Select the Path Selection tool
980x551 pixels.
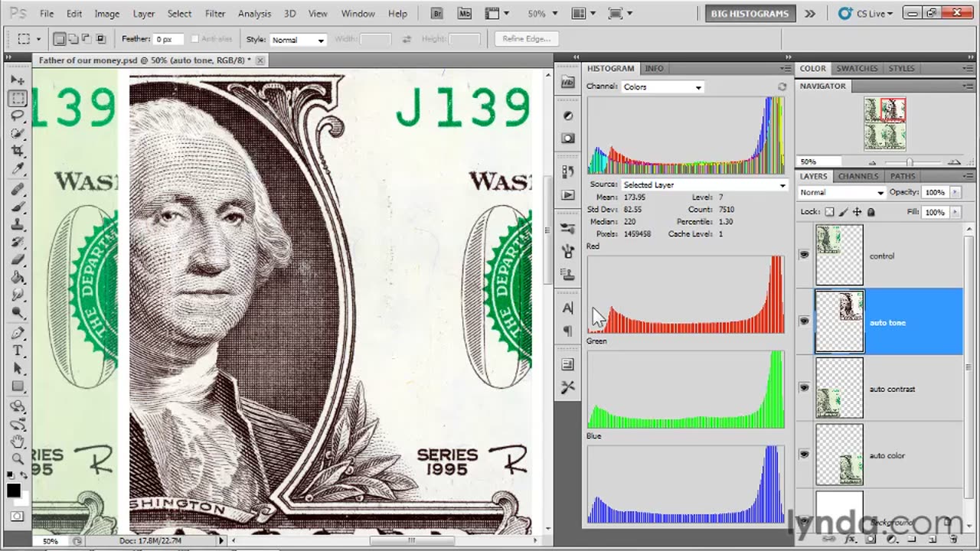tap(18, 369)
